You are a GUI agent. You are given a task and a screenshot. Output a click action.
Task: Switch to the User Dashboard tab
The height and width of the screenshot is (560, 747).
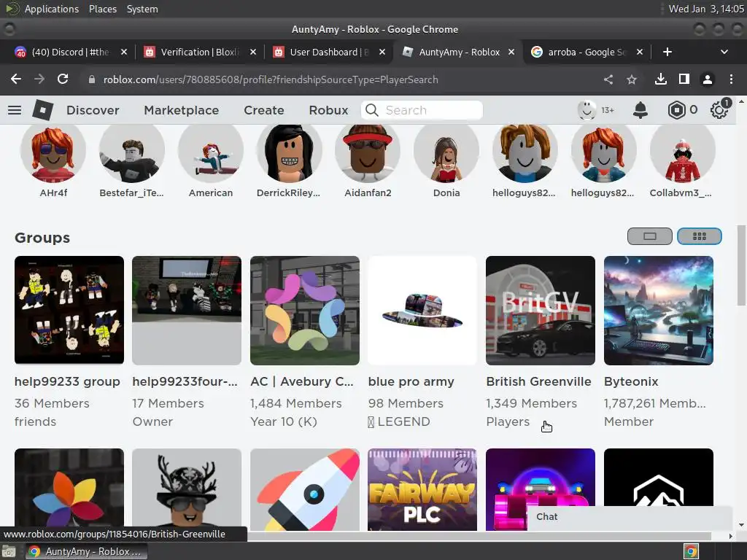(x=330, y=52)
